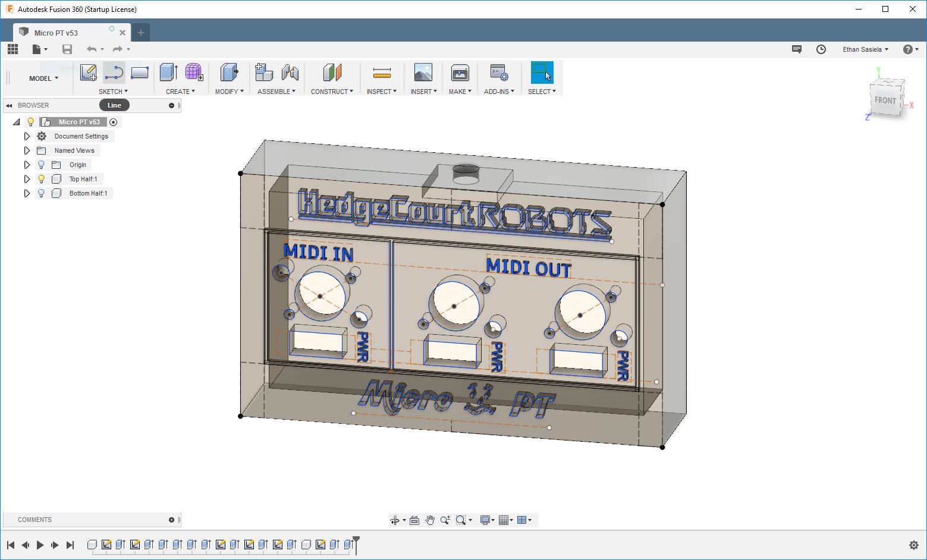927x560 pixels.
Task: Select the Offset Plane construct tool
Action: (x=332, y=73)
